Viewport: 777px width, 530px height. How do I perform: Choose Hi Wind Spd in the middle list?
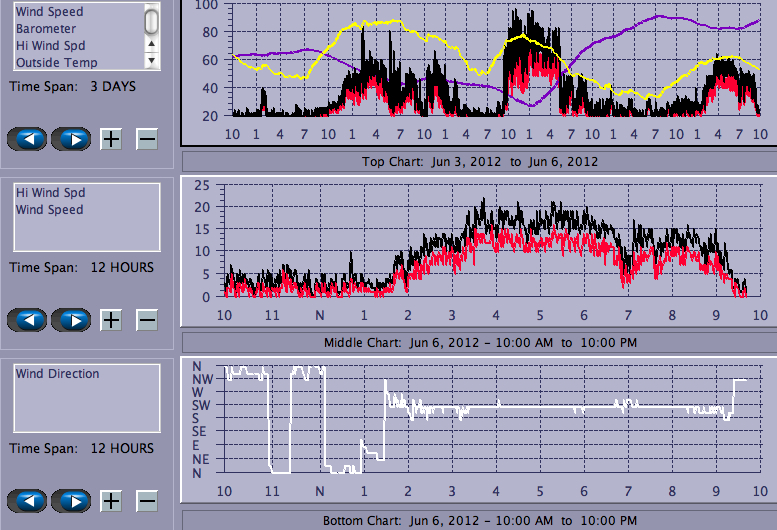pos(50,193)
